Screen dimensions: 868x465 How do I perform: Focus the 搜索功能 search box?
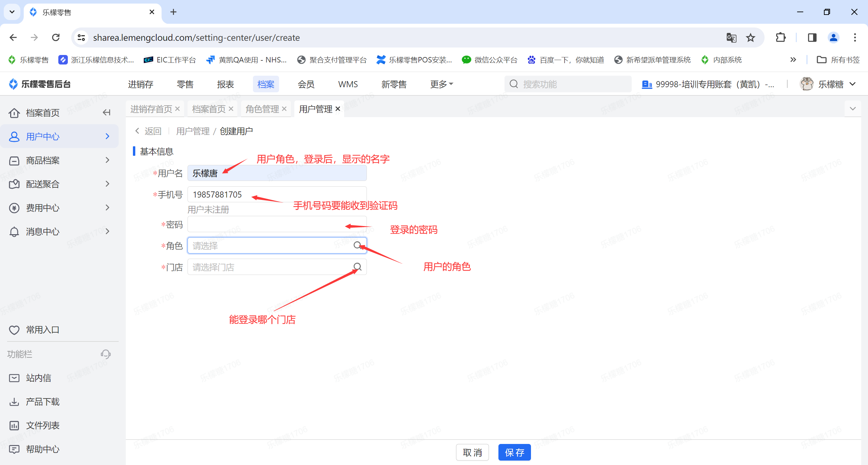[568, 84]
